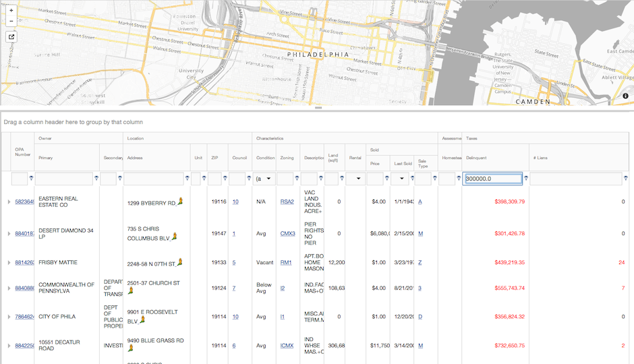Screen dimensions: 634x364
Task: Open CMX3 zoning link
Action: [287, 233]
